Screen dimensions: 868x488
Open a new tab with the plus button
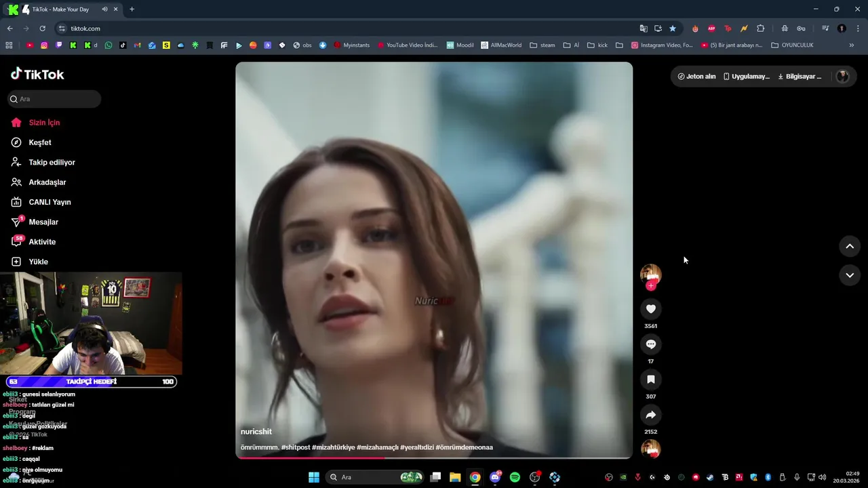(x=132, y=9)
